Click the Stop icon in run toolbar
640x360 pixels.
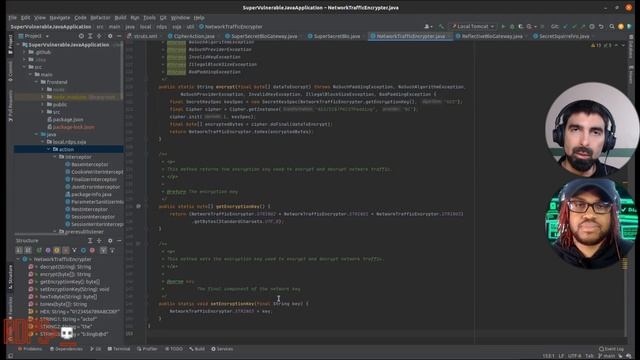tap(542, 27)
